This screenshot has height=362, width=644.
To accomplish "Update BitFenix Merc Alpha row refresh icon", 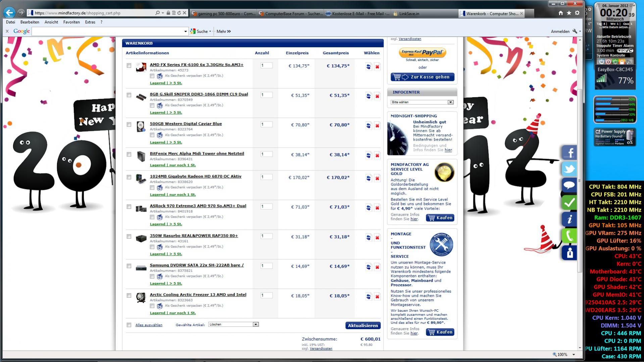I will coord(368,155).
